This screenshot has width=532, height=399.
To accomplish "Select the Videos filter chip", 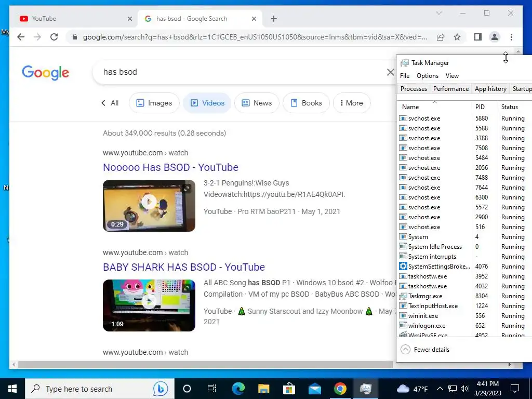I will point(207,103).
